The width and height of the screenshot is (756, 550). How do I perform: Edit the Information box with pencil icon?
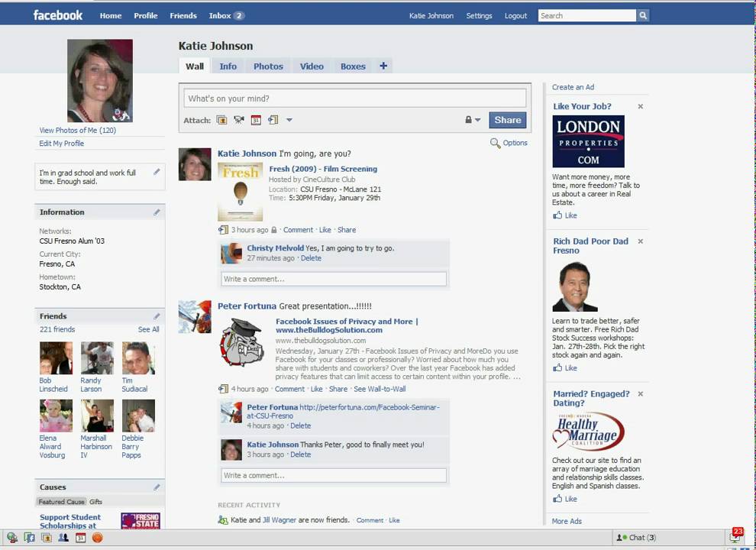coord(157,212)
